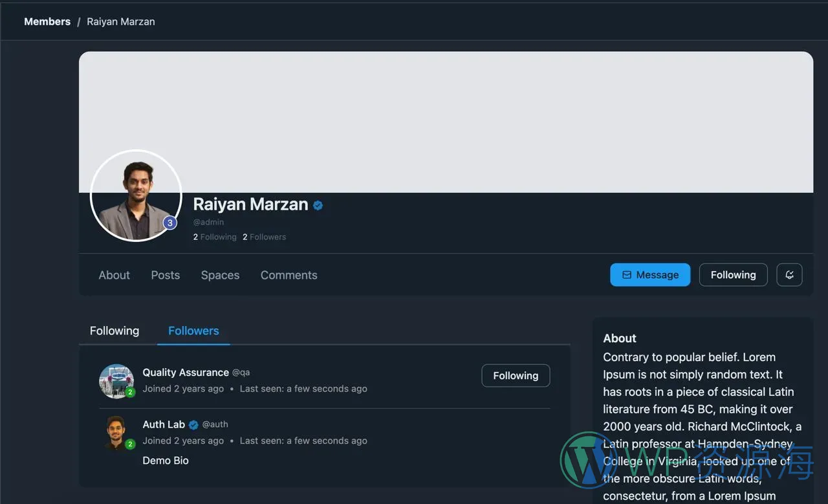Click the verified badge beside Raiyan Marzan
Viewport: 828px width, 504px height.
318,205
